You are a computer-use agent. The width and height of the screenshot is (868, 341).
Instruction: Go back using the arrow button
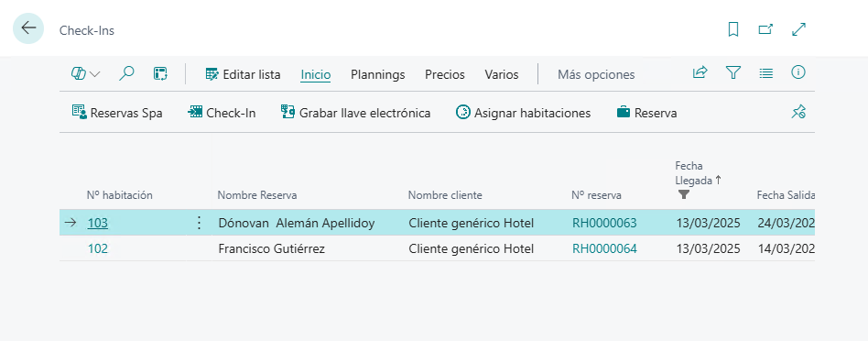click(x=28, y=28)
